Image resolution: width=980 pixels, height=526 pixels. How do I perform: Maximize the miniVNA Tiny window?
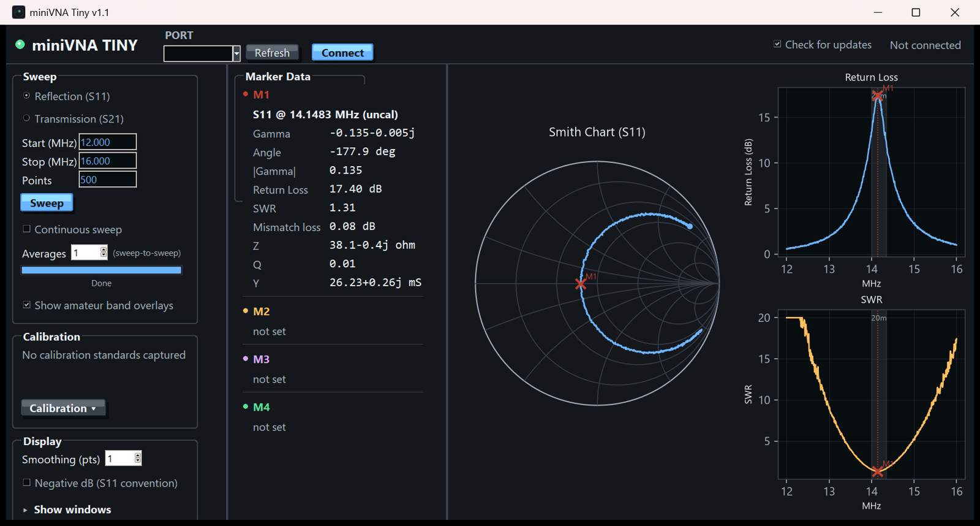click(x=916, y=12)
